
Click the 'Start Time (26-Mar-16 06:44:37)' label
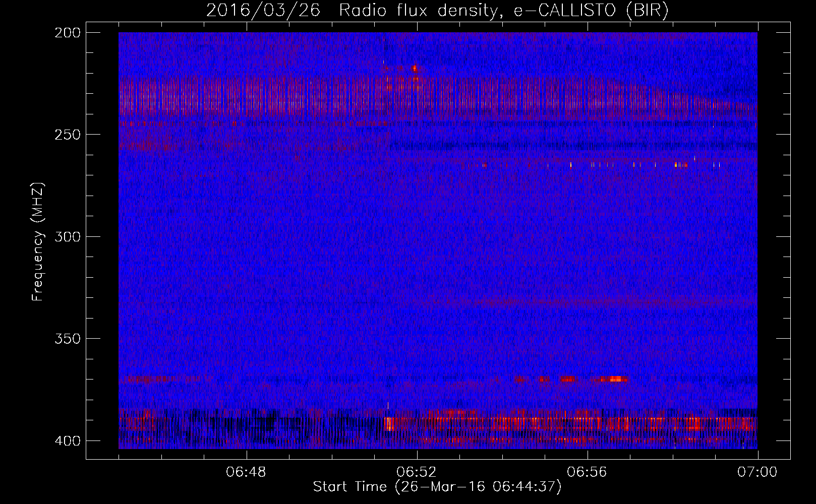click(437, 487)
